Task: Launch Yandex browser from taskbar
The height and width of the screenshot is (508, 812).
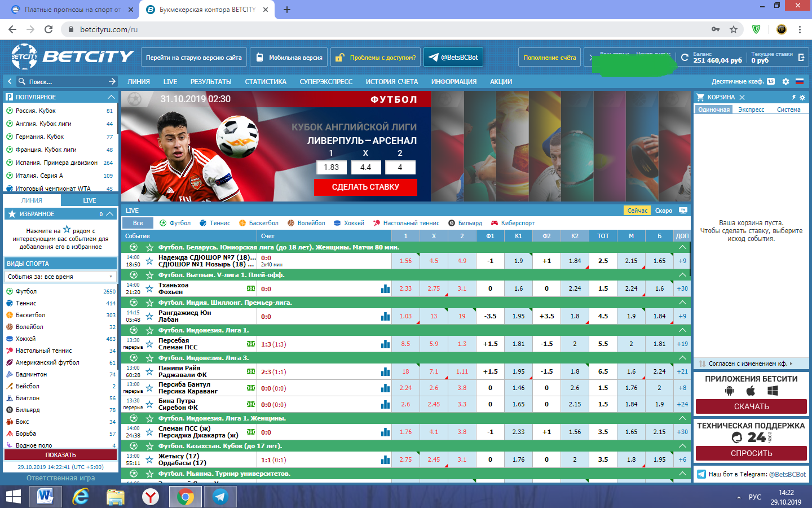Action: [150, 497]
